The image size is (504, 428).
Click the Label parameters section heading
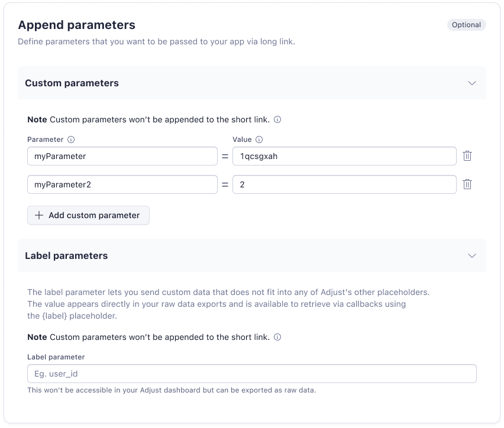point(66,255)
